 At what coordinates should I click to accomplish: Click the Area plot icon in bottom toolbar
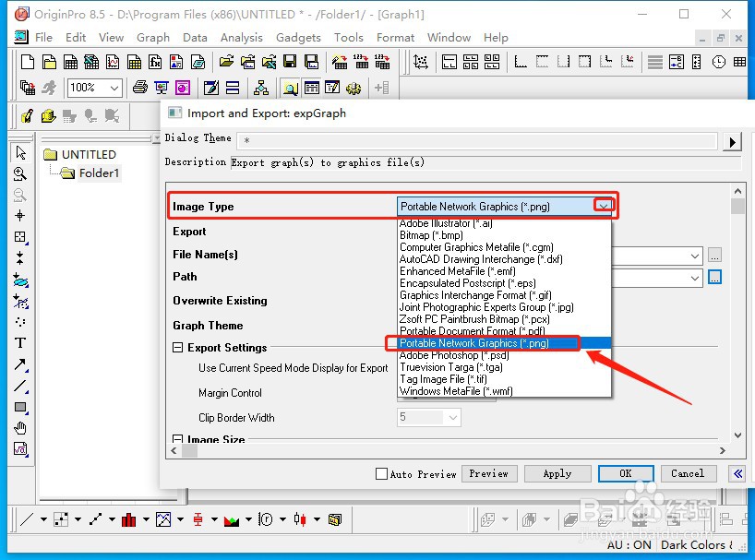tap(232, 519)
